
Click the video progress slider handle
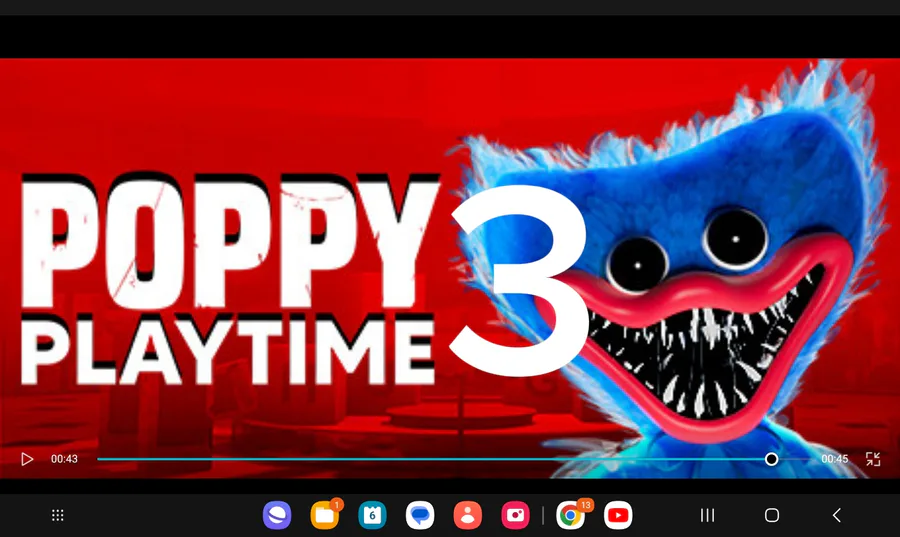pyautogui.click(x=771, y=459)
